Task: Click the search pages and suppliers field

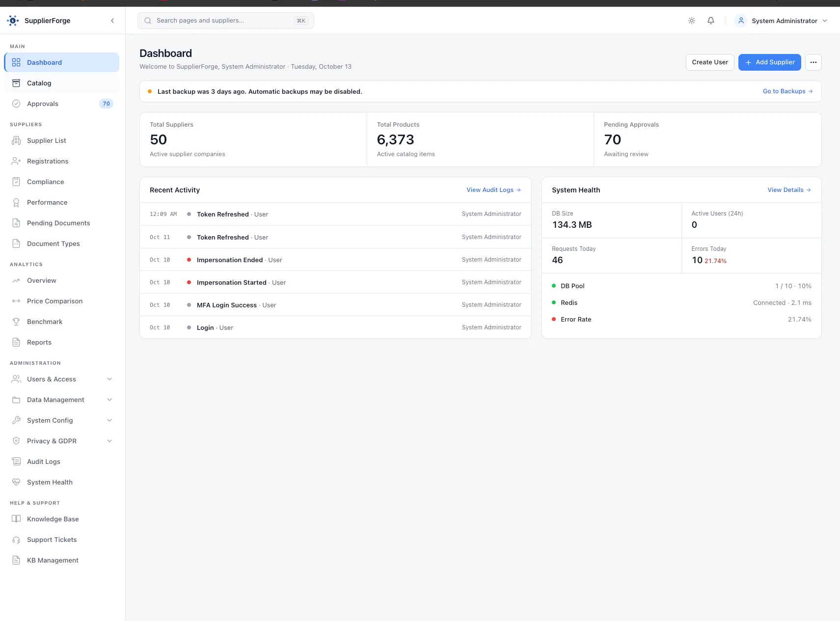Action: [226, 21]
